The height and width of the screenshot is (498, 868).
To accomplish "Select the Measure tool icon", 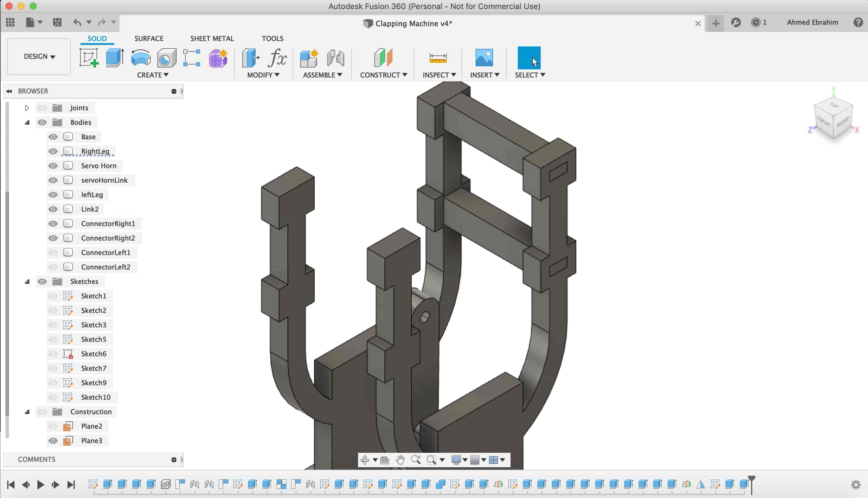I will [438, 58].
